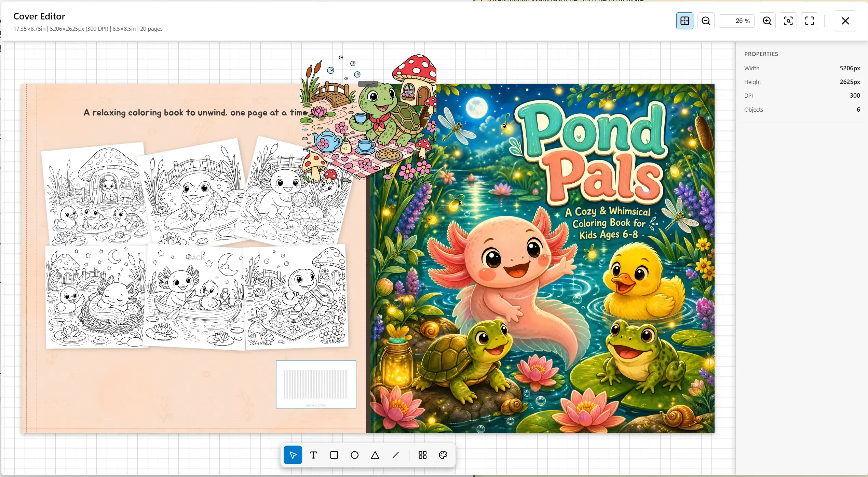This screenshot has width=868, height=477.
Task: Click the Objects count 6
Action: tap(858, 109)
